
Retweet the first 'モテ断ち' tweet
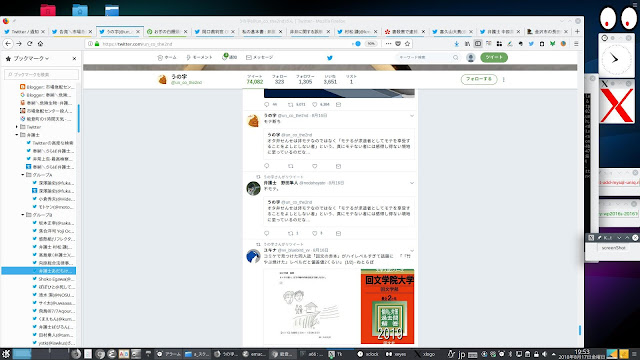point(291,166)
